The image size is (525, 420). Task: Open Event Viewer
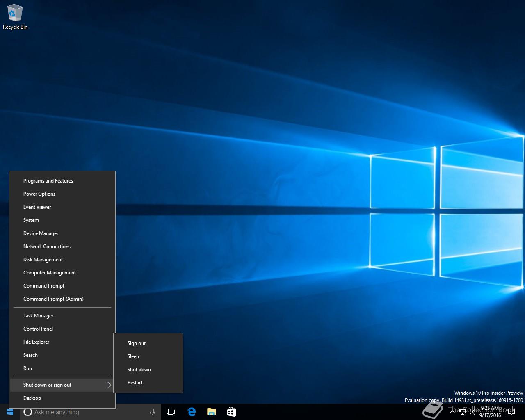coord(62,207)
